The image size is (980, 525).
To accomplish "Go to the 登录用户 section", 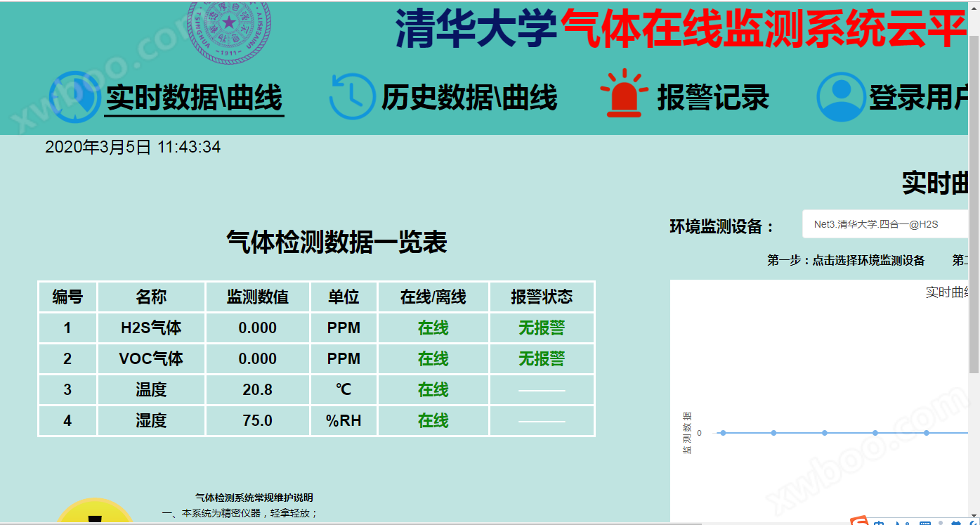I will coord(920,98).
